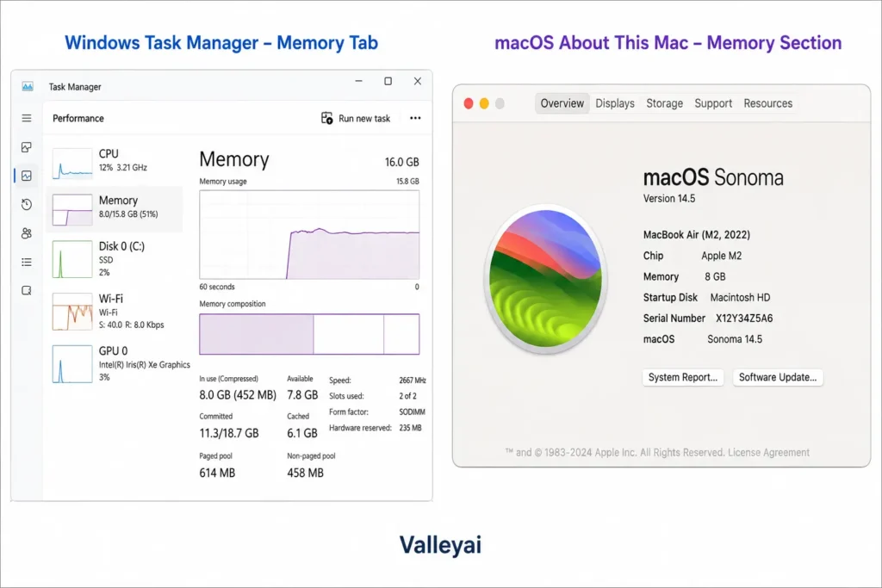
Task: Click the macOS value Sonoma 14.5
Action: pyautogui.click(x=735, y=339)
